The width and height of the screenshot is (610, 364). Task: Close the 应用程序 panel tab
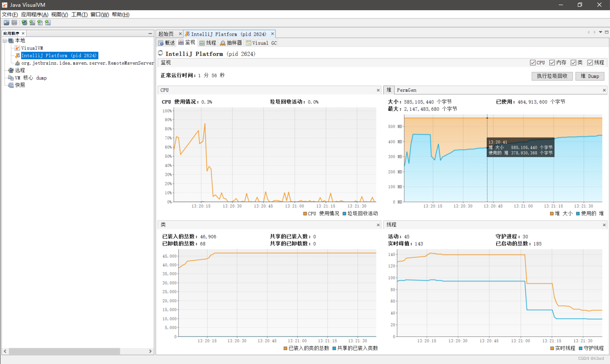tap(23, 33)
